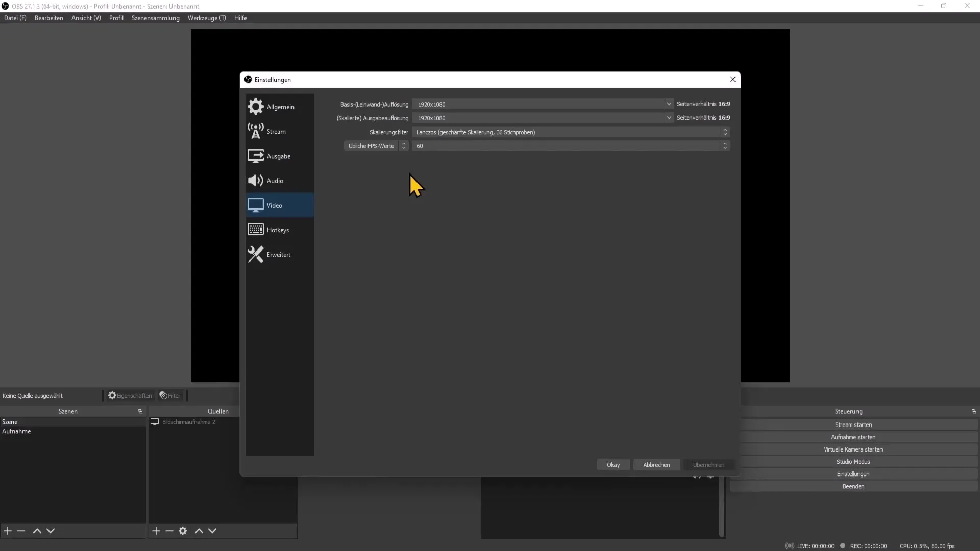Screen dimensions: 980x551
Task: Check the Seitenverhältnis 16:9 for base resolution
Action: point(703,104)
